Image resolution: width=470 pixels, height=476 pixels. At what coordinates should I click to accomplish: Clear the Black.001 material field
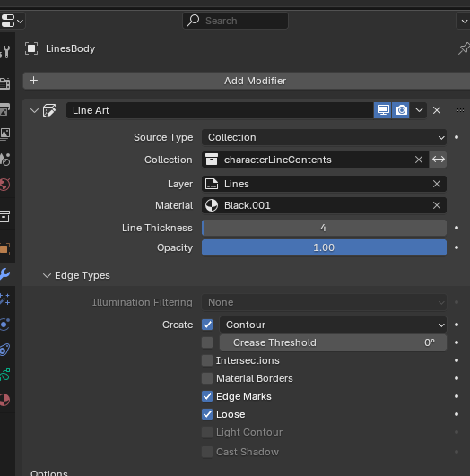[437, 205]
